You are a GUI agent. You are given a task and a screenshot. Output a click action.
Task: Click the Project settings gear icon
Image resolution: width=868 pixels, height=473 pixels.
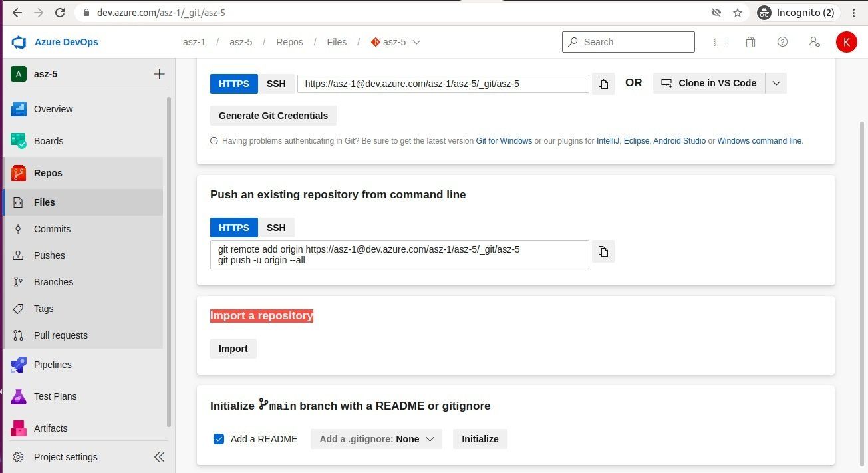[x=19, y=457]
